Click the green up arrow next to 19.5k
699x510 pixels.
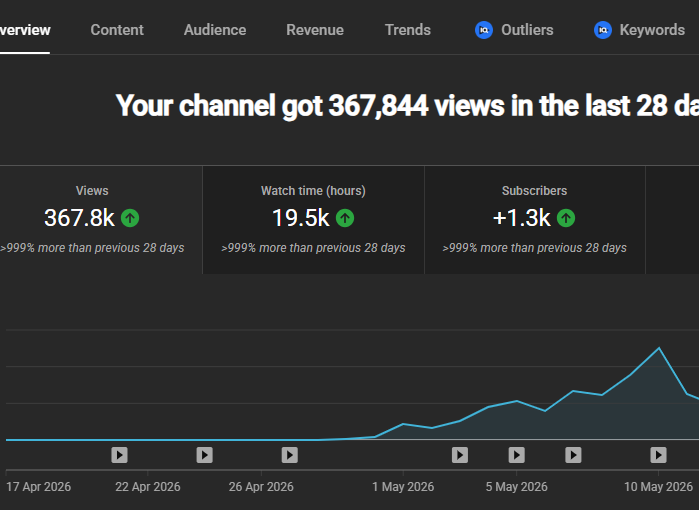pos(345,218)
